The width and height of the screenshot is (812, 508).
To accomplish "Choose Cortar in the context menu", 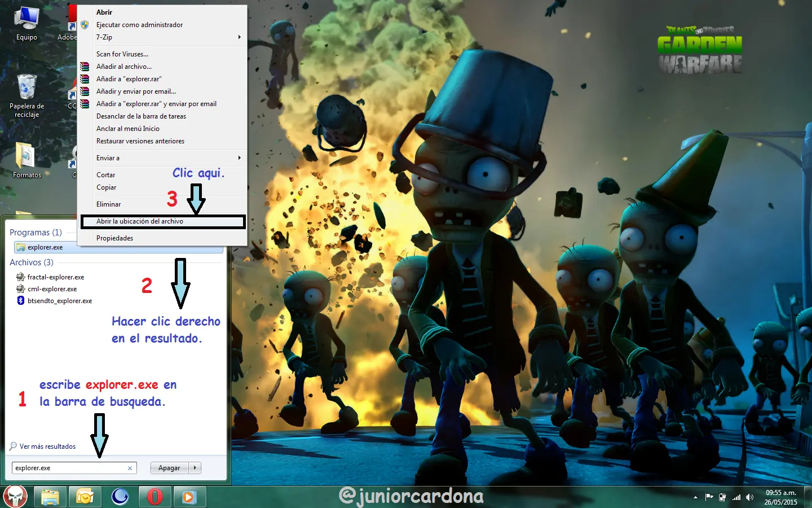I will pos(162,175).
